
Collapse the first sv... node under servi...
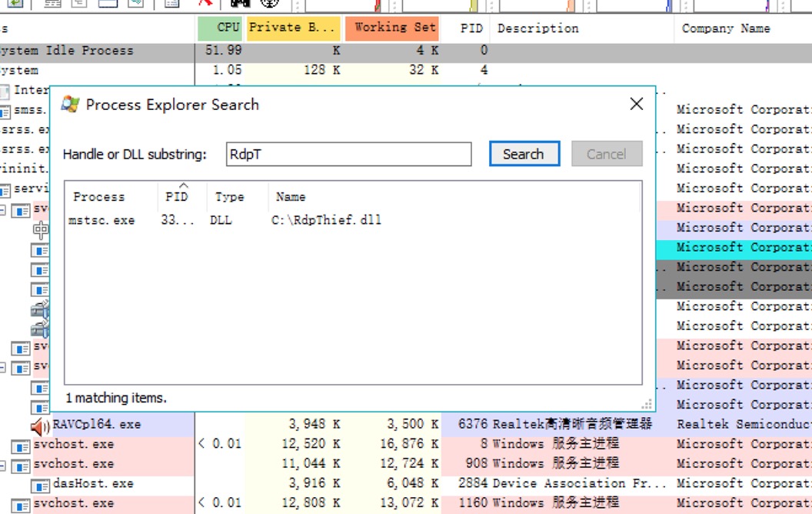coord(3,210)
